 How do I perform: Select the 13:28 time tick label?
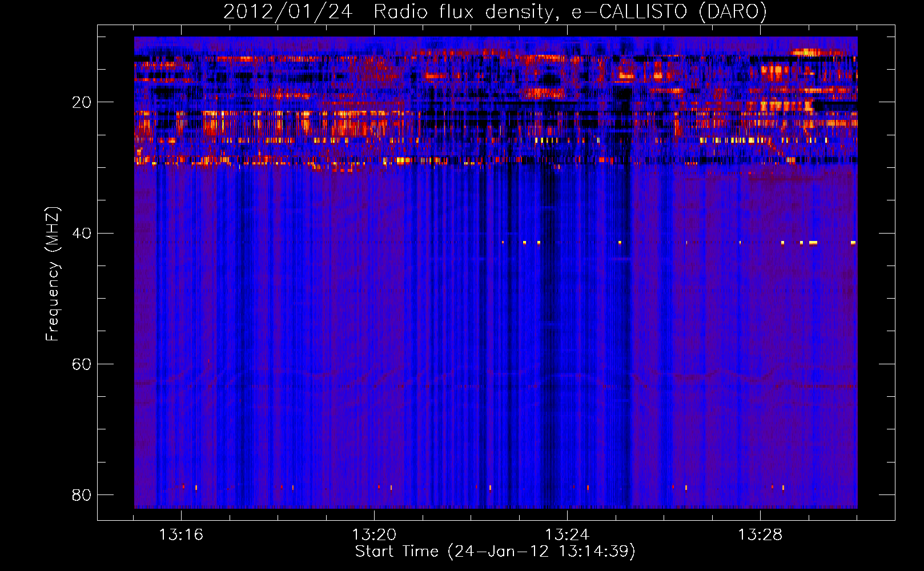coord(760,534)
